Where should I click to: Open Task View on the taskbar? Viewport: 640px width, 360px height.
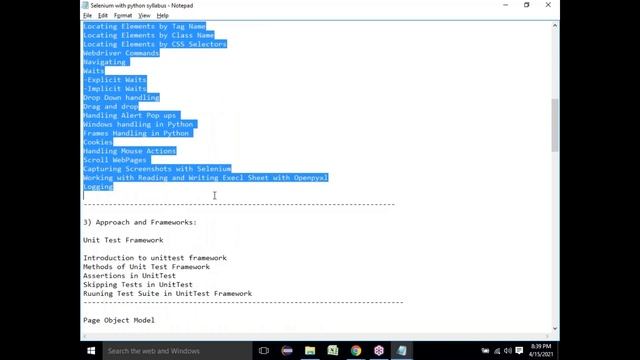point(264,351)
